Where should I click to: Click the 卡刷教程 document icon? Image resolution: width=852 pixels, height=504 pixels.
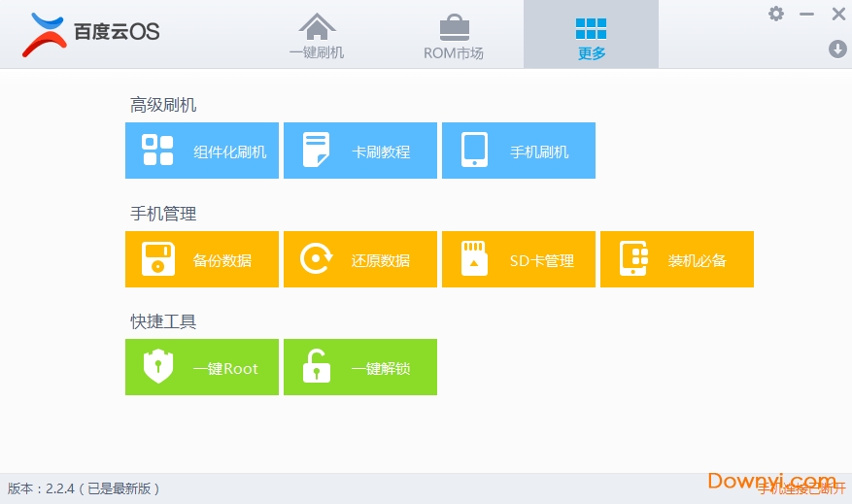(316, 151)
